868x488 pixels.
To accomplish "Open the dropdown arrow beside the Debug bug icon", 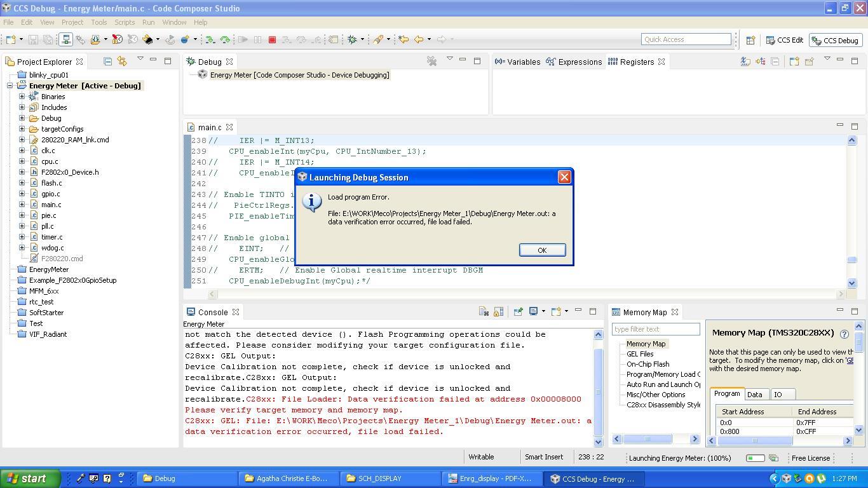I will tap(362, 40).
